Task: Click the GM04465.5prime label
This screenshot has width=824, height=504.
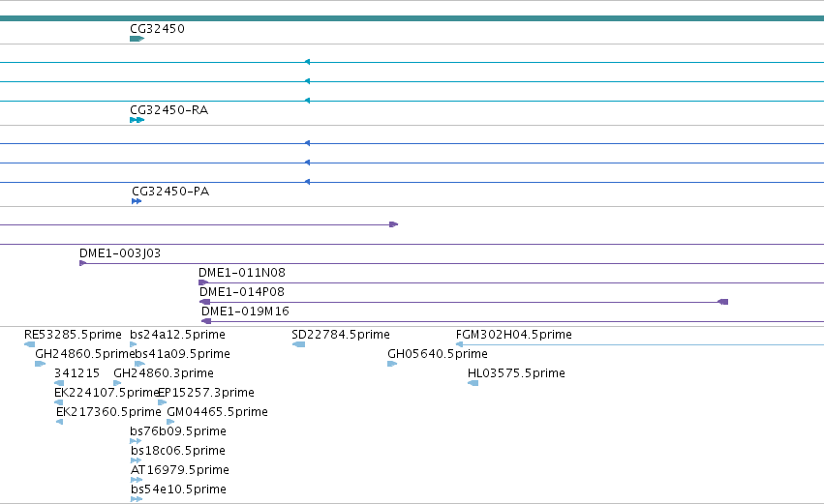Action: (x=217, y=412)
